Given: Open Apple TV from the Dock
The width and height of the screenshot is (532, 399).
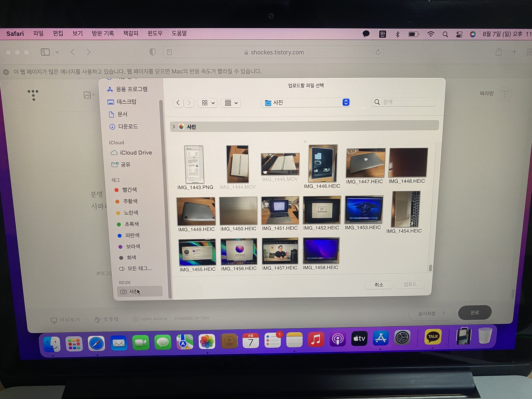Looking at the screenshot, I should [359, 338].
